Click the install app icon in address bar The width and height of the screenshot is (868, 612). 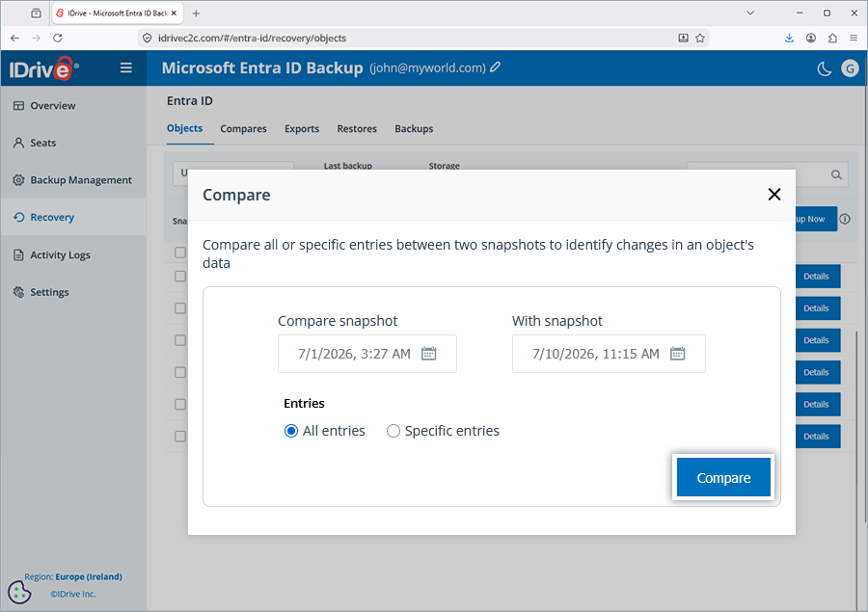(683, 39)
